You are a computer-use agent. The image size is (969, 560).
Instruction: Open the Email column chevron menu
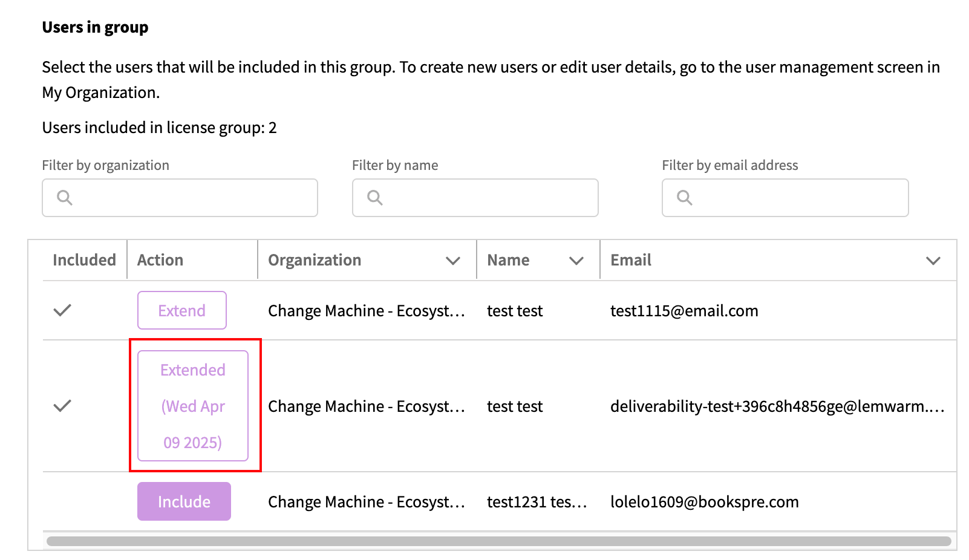pyautogui.click(x=933, y=261)
